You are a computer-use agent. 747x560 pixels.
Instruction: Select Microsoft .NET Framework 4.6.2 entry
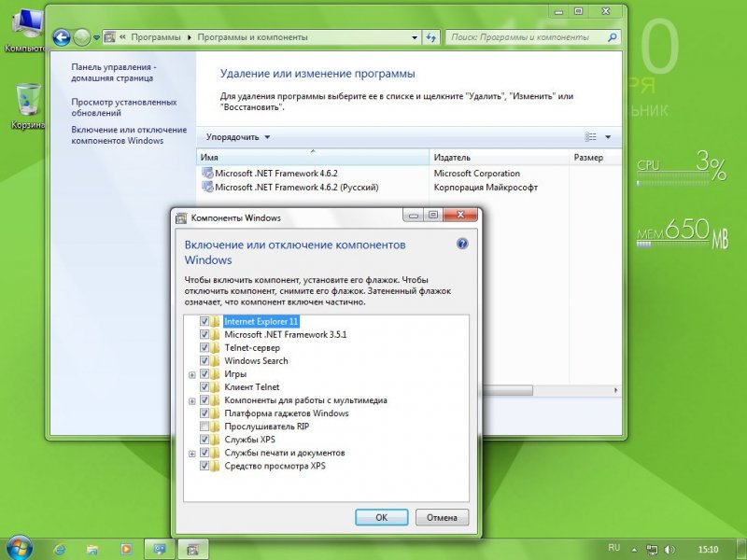click(x=276, y=174)
